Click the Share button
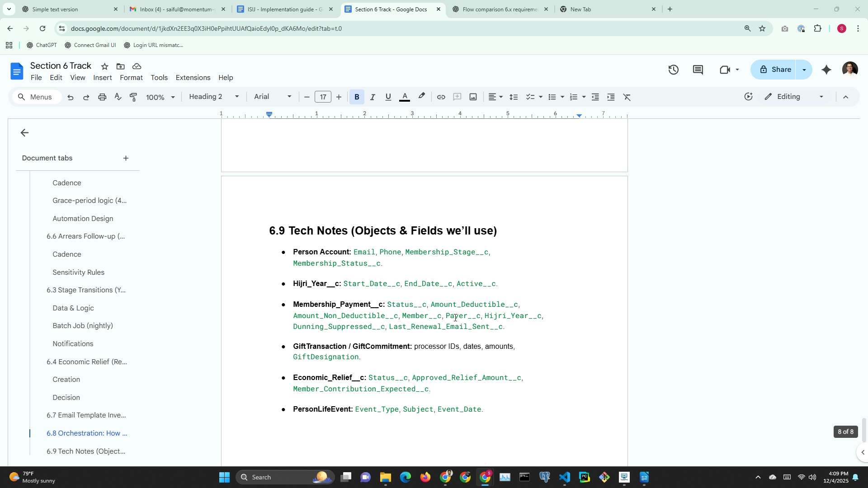This screenshot has height=488, width=868. click(x=775, y=70)
